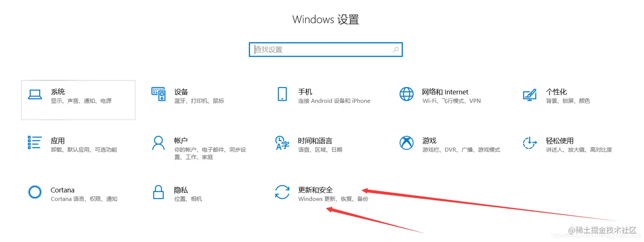Click the 个性化 paintbrush icon
Viewport: 644px width, 242px height.
(x=529, y=95)
